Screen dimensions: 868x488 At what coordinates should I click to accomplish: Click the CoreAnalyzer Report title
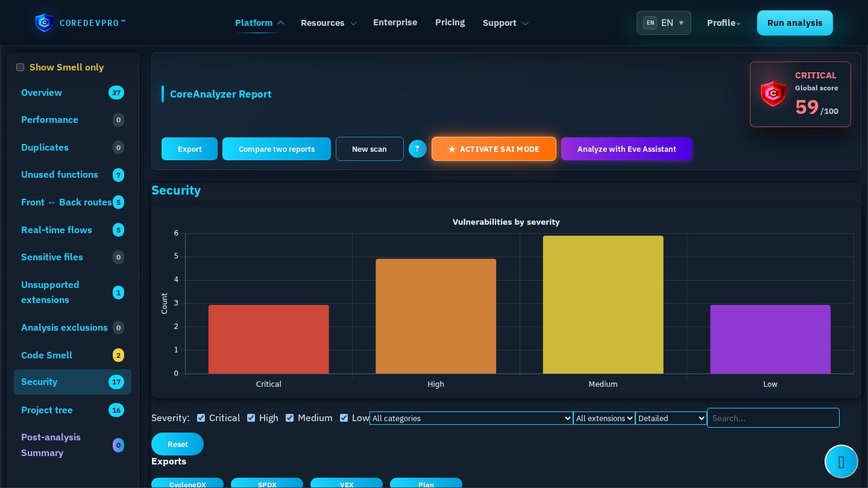click(x=221, y=94)
